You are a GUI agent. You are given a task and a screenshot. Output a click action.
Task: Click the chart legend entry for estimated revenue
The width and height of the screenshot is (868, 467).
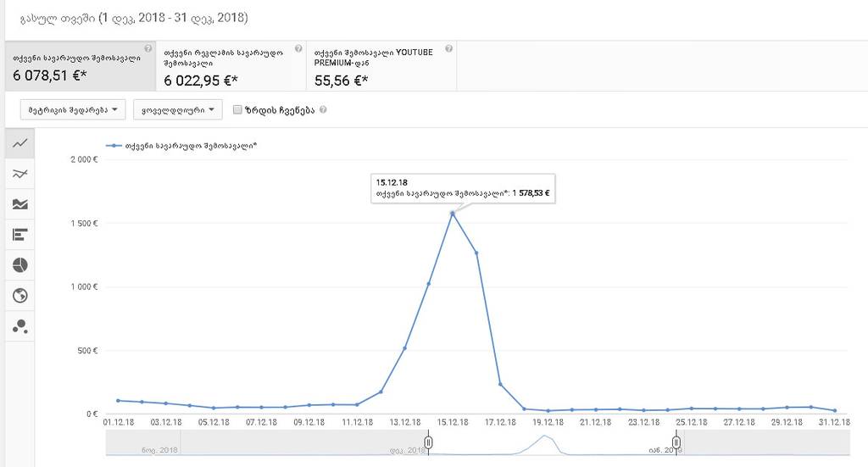tap(181, 146)
